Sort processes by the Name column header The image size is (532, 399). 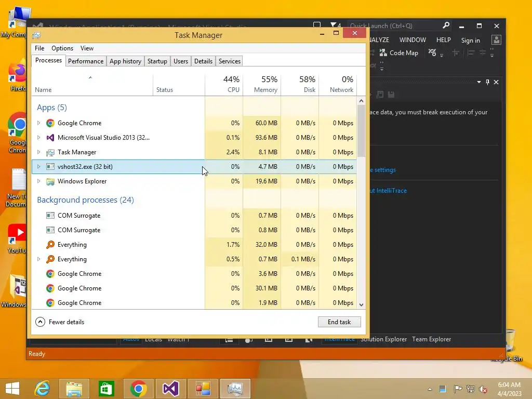(92, 84)
